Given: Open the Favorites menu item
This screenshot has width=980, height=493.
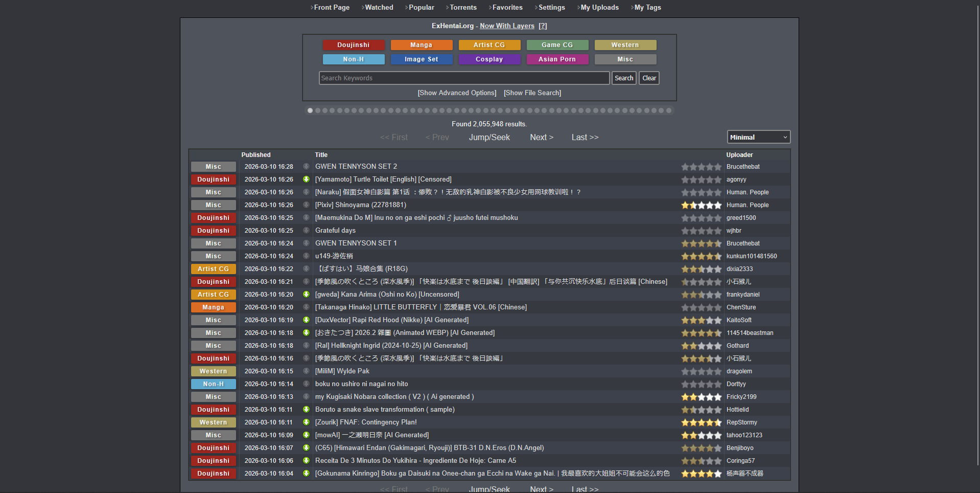Looking at the screenshot, I should pyautogui.click(x=507, y=8).
